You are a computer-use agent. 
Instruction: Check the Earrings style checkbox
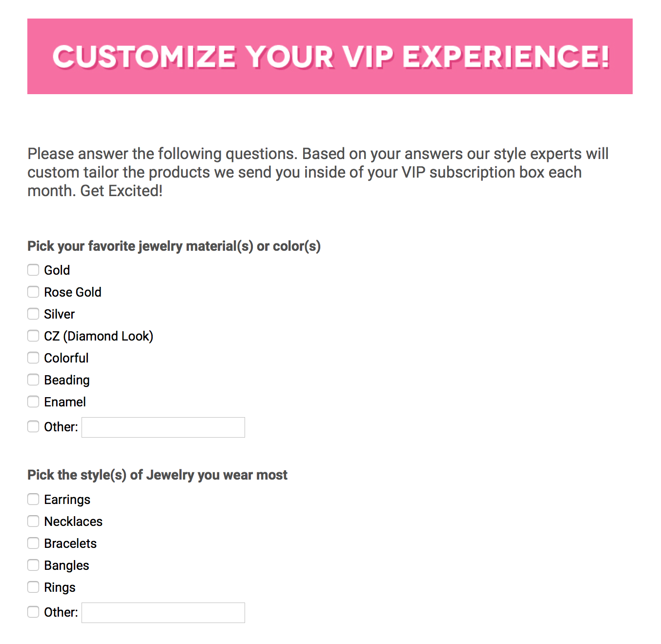point(33,499)
